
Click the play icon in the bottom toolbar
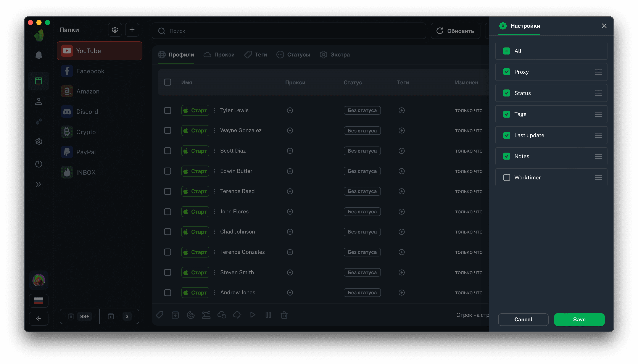(253, 315)
